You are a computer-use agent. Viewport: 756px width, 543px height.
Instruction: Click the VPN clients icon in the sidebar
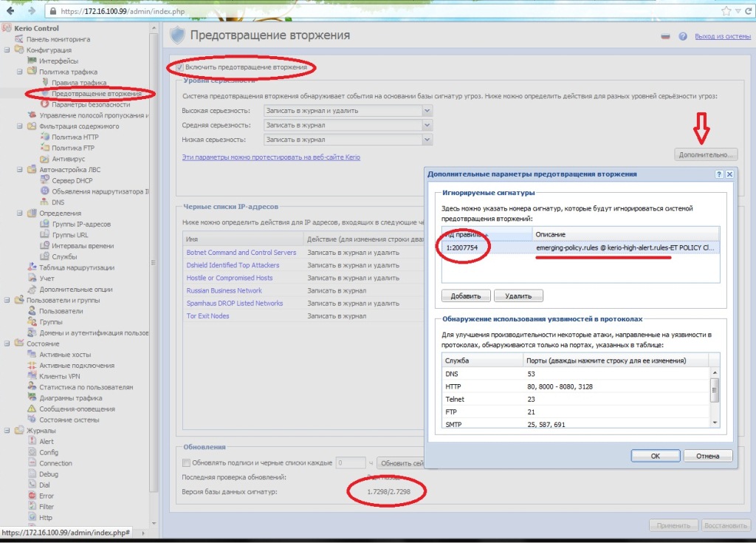pos(32,376)
